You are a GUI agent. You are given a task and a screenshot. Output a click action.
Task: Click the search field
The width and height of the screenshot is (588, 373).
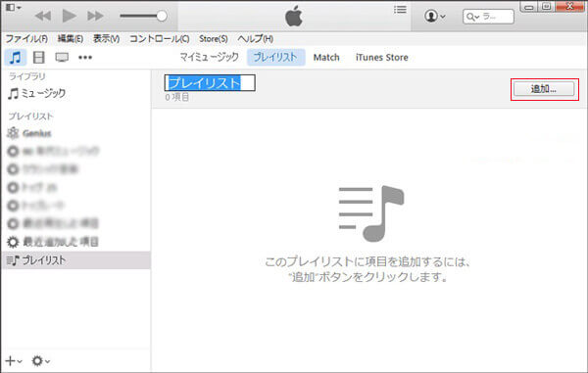coord(488,17)
